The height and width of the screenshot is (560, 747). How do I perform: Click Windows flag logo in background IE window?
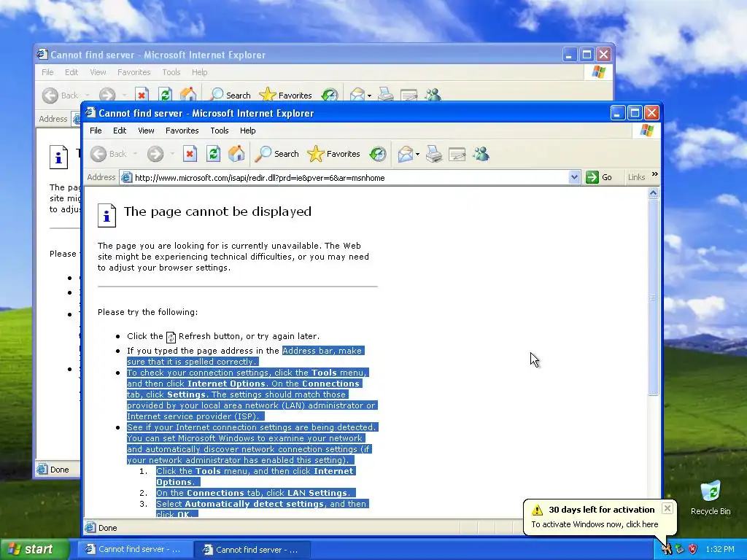(599, 72)
